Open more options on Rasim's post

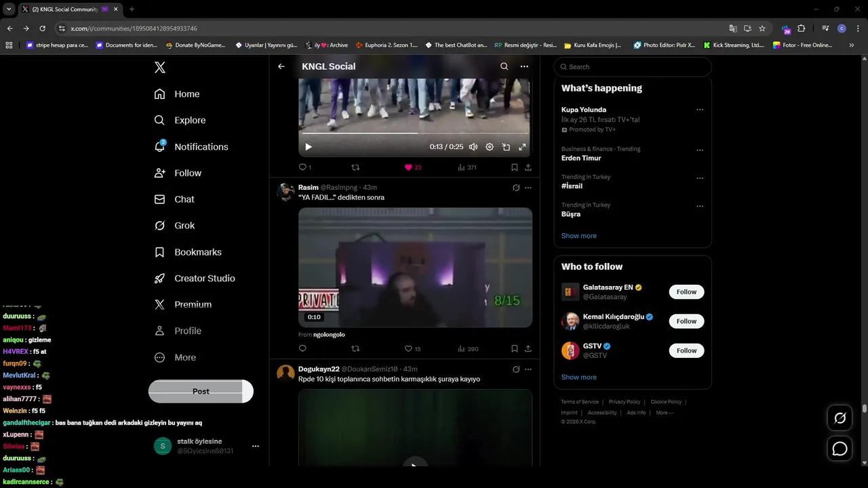[528, 188]
